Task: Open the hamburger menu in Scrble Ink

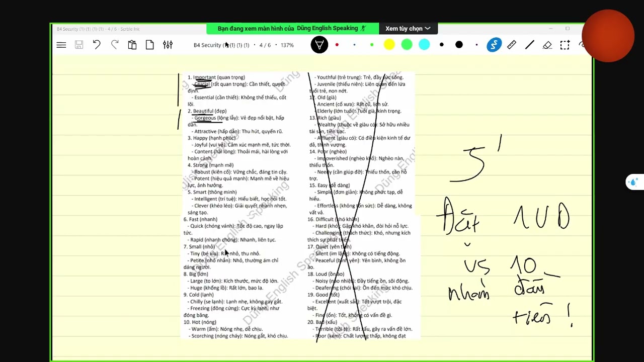Action: tap(61, 45)
